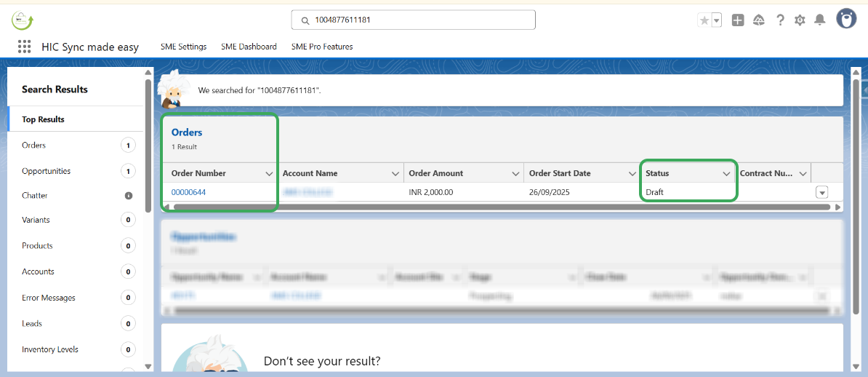Open the Status column menu chevron
This screenshot has width=868, height=377.
[x=726, y=173]
